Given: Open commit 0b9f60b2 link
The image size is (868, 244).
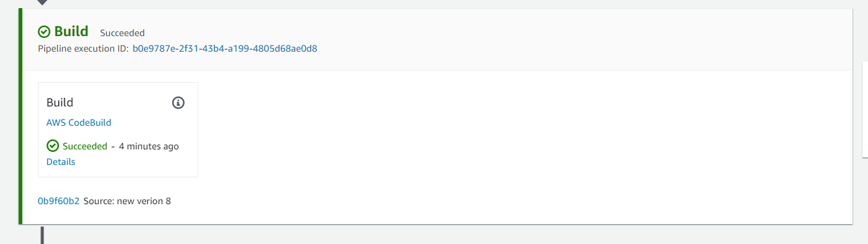Looking at the screenshot, I should (x=58, y=201).
